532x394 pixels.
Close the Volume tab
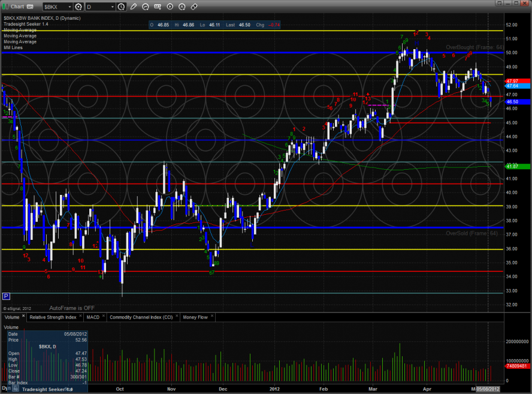[x=23, y=315]
